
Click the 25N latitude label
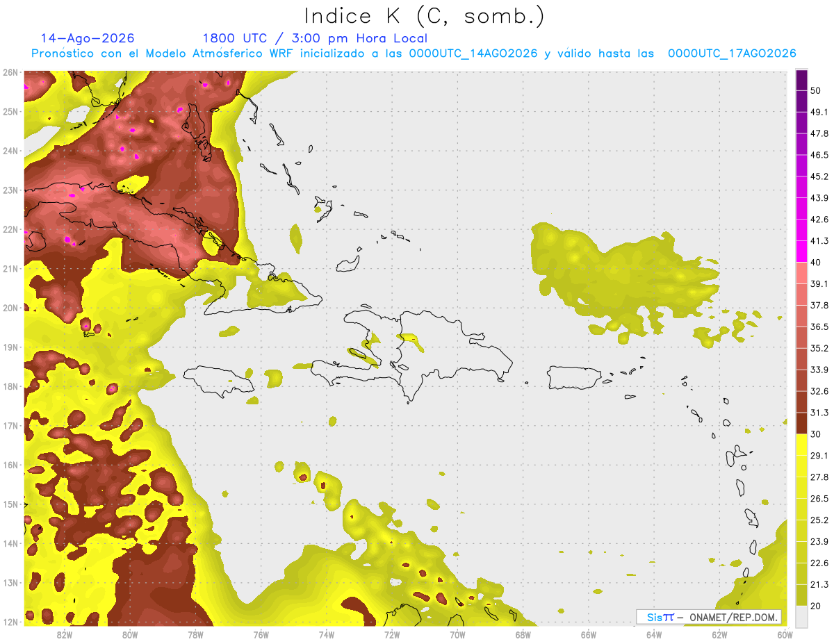coord(10,111)
